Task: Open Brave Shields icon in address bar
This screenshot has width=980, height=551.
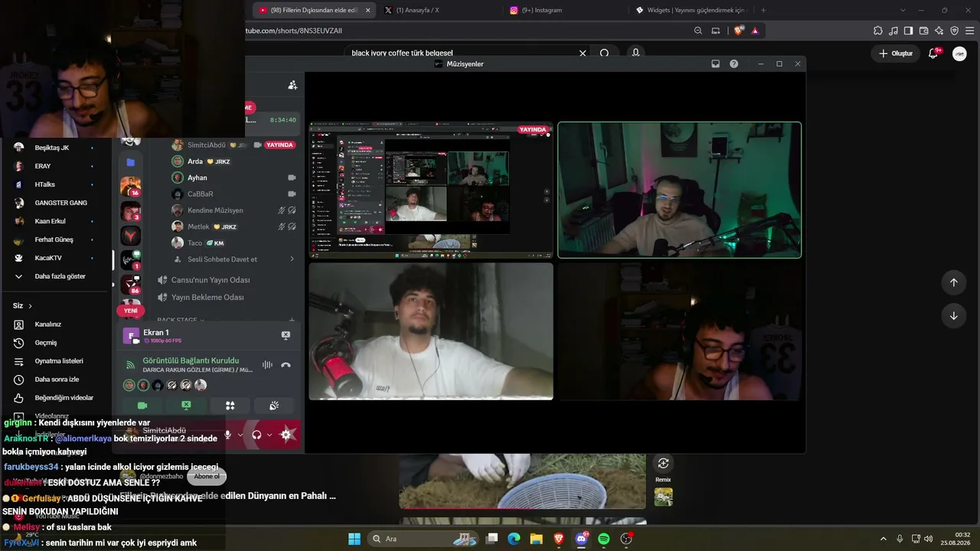Action: 739,31
